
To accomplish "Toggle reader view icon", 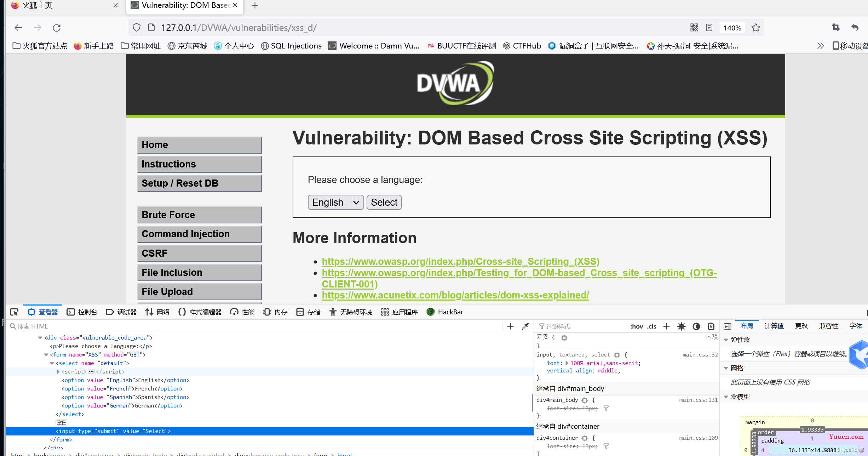I will pyautogui.click(x=709, y=28).
